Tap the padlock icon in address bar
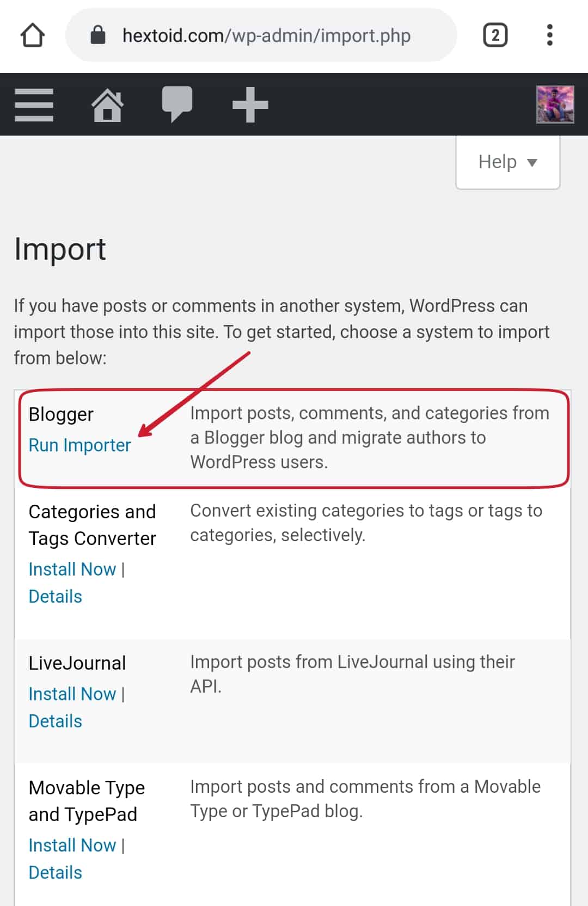588x906 pixels. (x=98, y=35)
